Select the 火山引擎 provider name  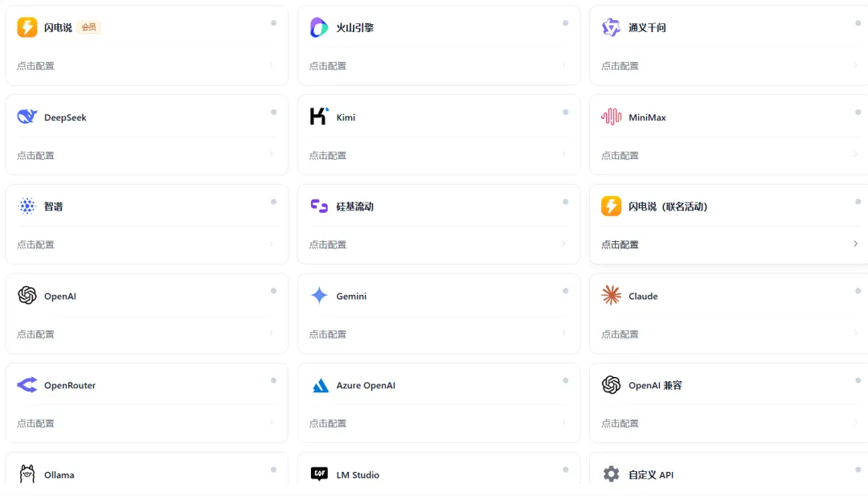[355, 27]
